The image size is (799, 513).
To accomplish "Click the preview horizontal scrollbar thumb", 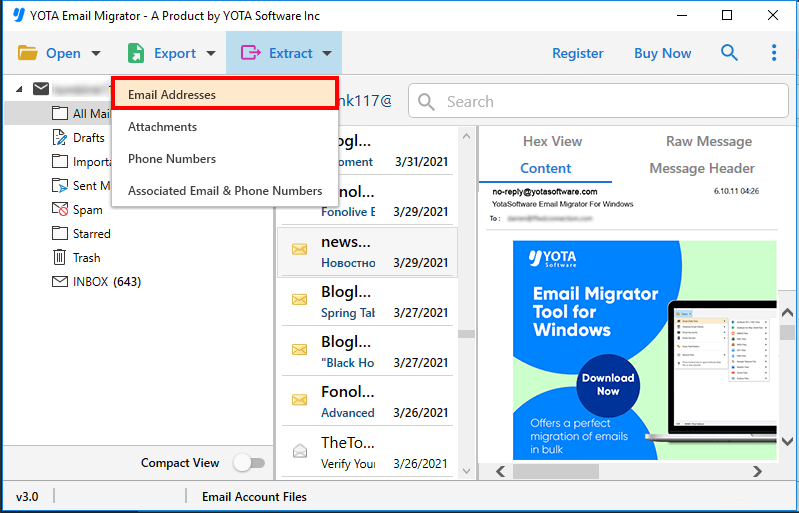I will [x=556, y=472].
